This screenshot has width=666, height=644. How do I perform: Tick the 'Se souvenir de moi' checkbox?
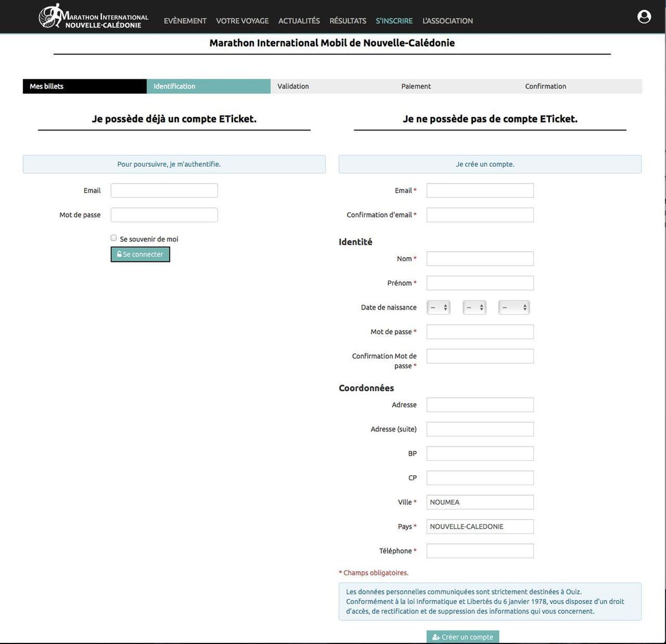114,238
